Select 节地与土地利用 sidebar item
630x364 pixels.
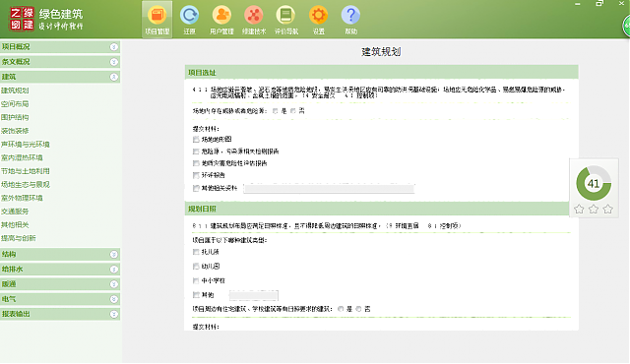pos(26,171)
